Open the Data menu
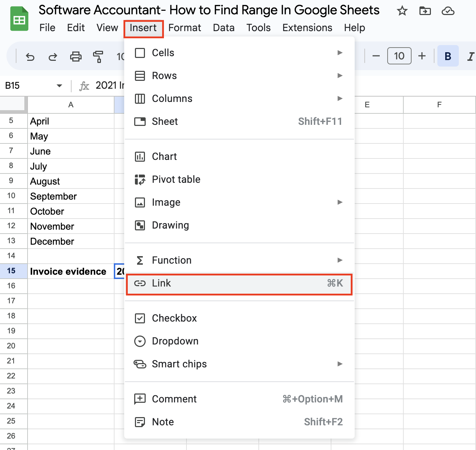 (224, 28)
